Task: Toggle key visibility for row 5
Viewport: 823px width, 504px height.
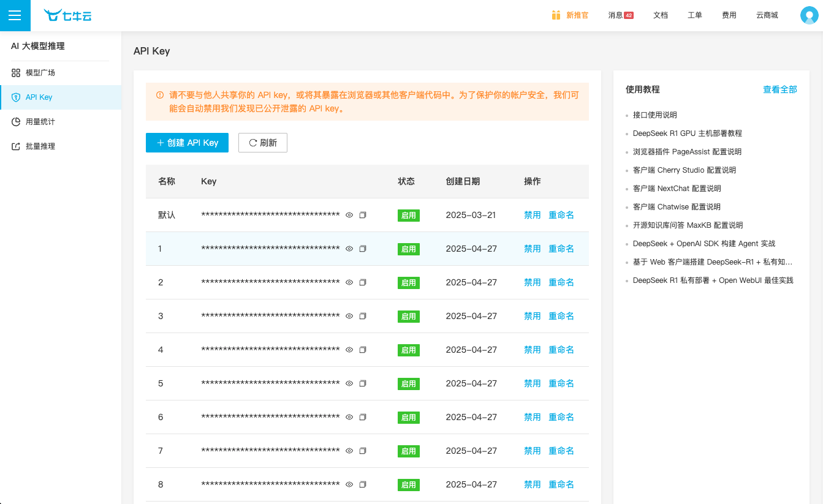Action: (x=349, y=383)
